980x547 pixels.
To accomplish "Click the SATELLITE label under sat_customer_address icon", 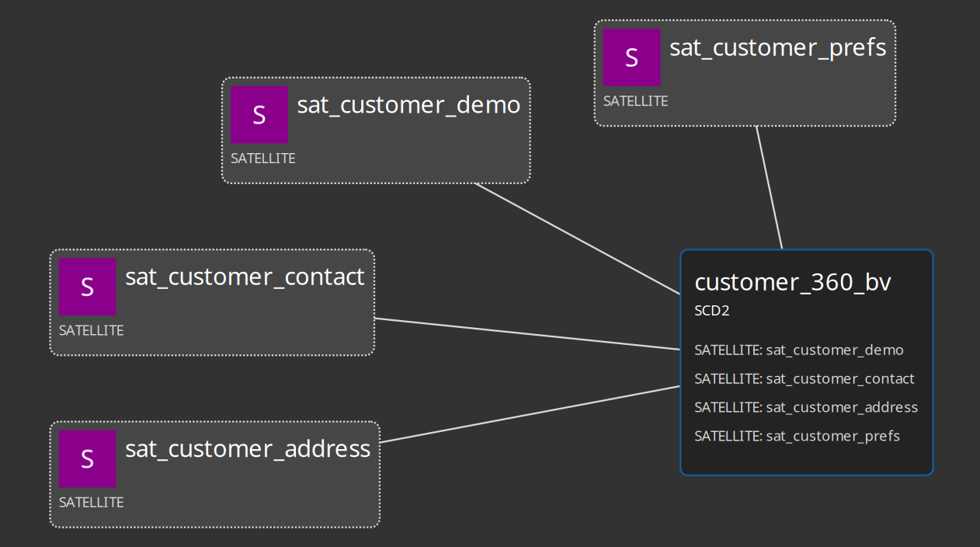I will 92,502.
